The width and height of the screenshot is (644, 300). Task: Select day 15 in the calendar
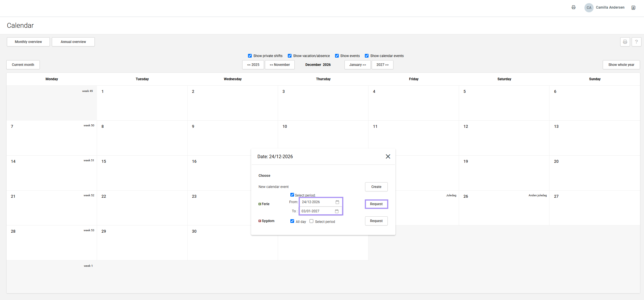[x=142, y=173]
